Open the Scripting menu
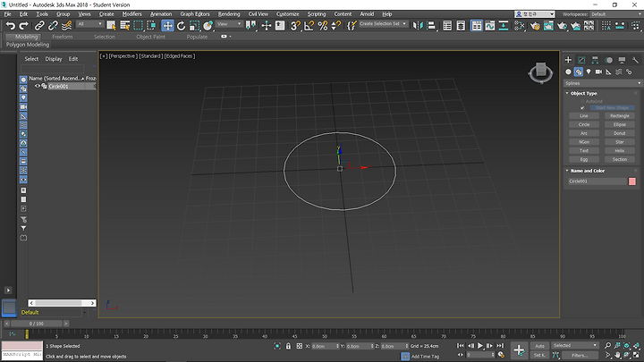The height and width of the screenshot is (362, 644). click(x=317, y=14)
